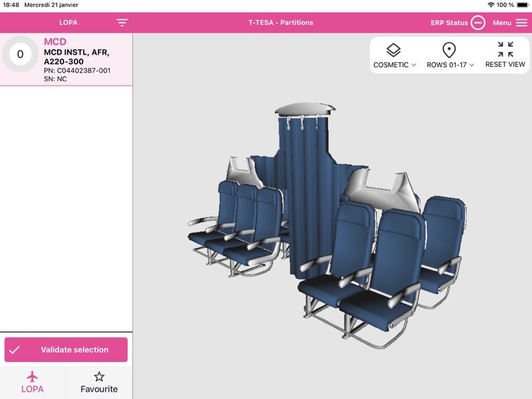This screenshot has width=532, height=399.
Task: Click the curved curtain header on top
Action: pos(305,110)
